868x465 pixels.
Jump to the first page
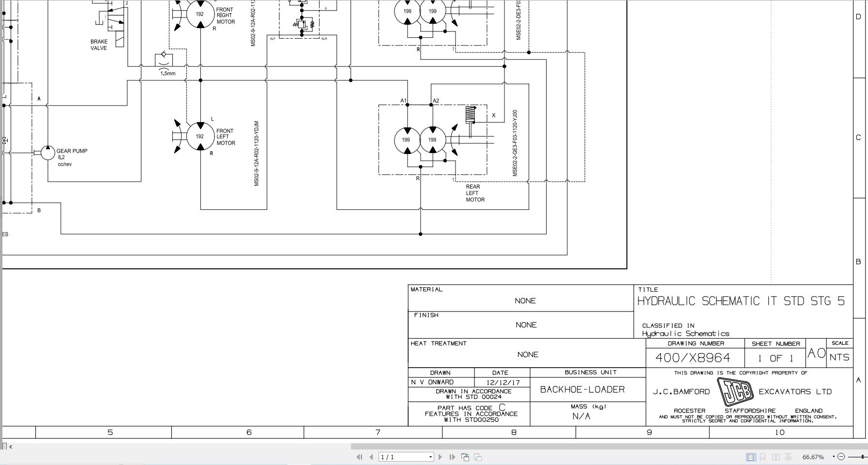click(x=359, y=456)
